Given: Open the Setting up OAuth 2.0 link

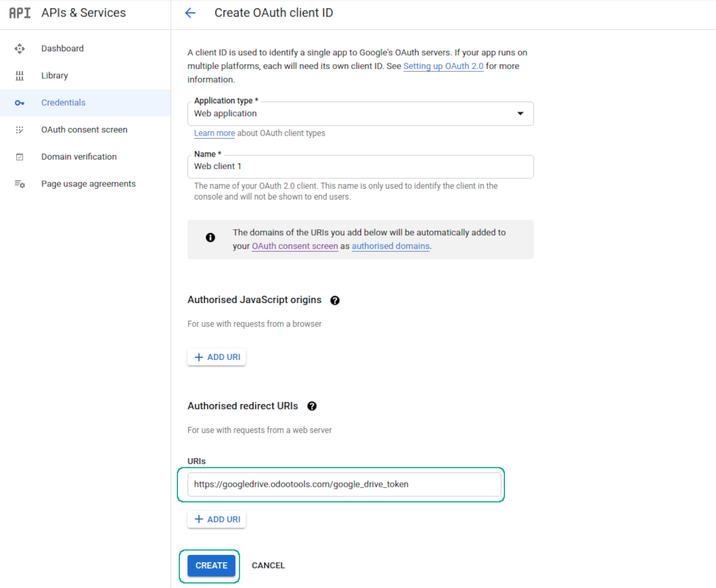Looking at the screenshot, I should click(443, 67).
